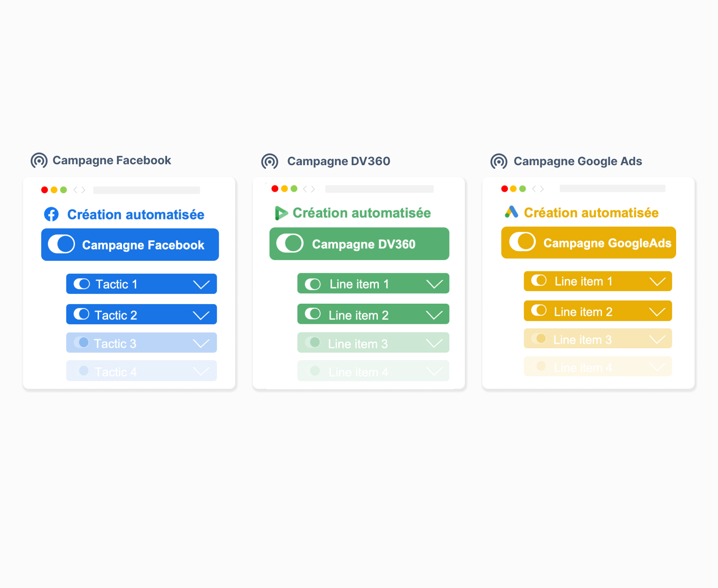The width and height of the screenshot is (718, 588).
Task: Toggle the Campagne GoogleAds switch
Action: pyautogui.click(x=522, y=242)
